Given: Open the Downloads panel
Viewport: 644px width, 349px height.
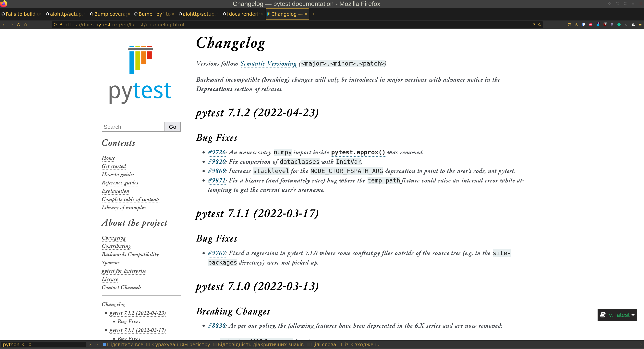Looking at the screenshot, I should pos(577,25).
